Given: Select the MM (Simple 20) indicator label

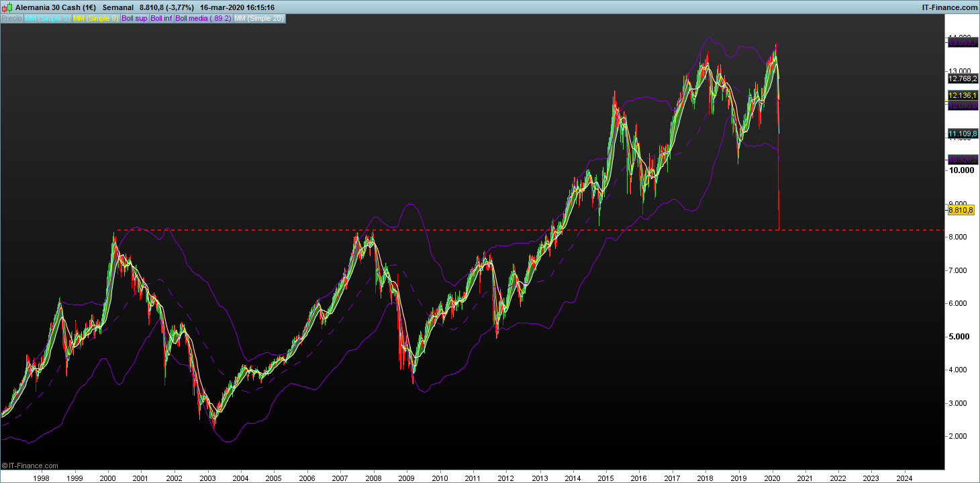Looking at the screenshot, I should (258, 18).
